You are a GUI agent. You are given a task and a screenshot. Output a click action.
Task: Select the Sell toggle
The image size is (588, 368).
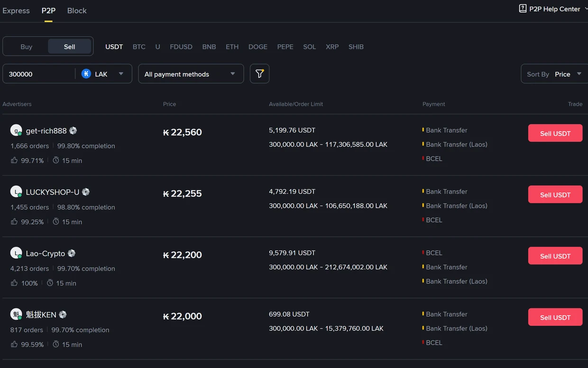[69, 47]
